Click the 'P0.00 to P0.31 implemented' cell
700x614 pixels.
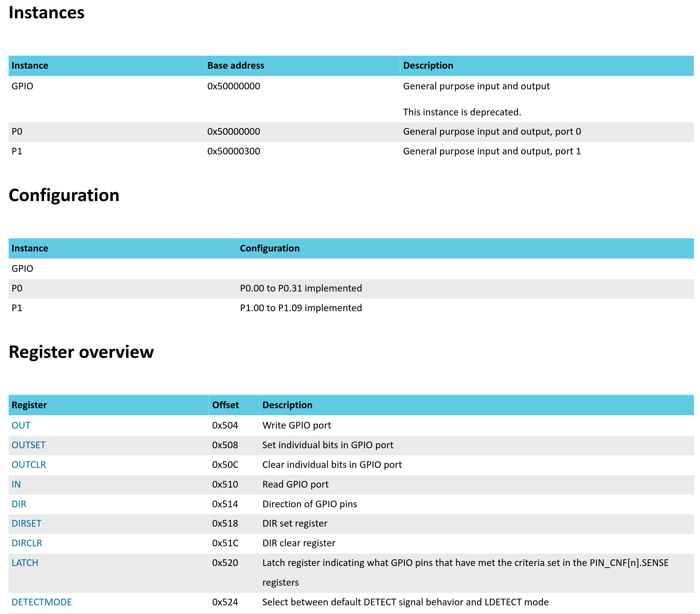tap(301, 288)
